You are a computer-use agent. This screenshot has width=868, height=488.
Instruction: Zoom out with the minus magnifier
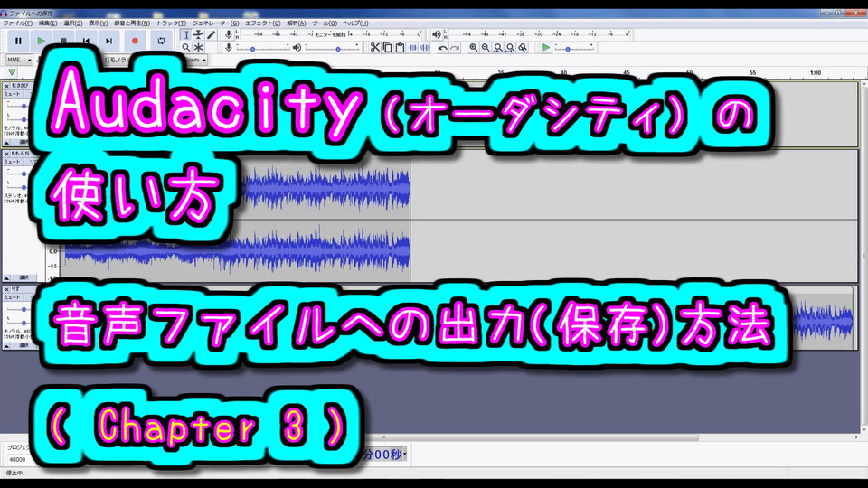point(486,48)
